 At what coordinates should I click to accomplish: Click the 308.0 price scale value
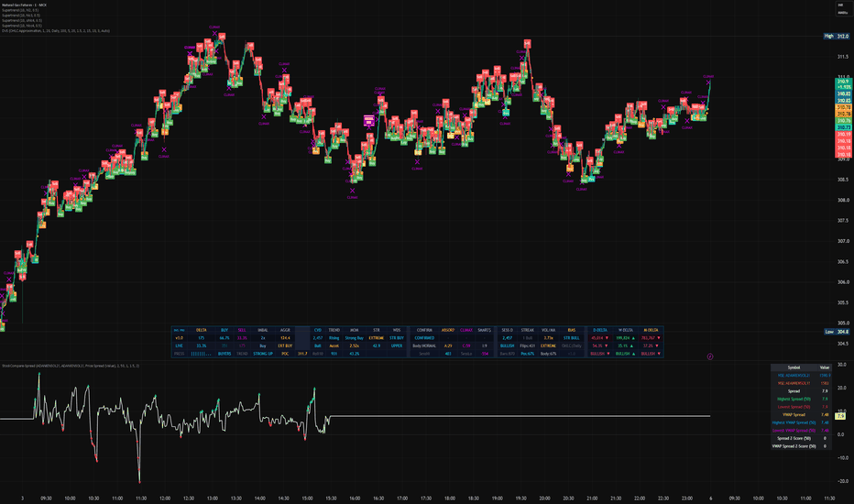843,200
